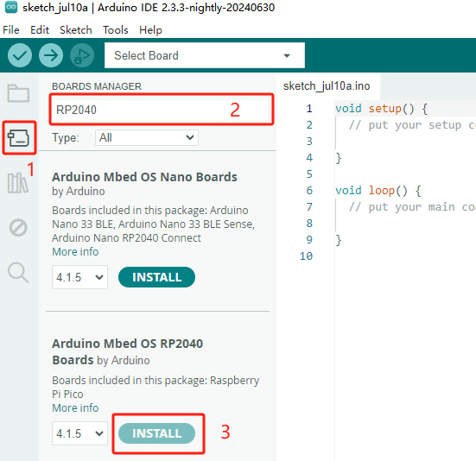Click the Upload arrow button
The height and width of the screenshot is (461, 476).
click(51, 55)
